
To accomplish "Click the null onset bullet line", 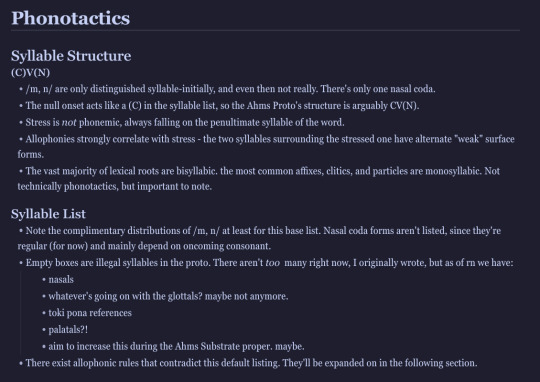I will coord(222,106).
